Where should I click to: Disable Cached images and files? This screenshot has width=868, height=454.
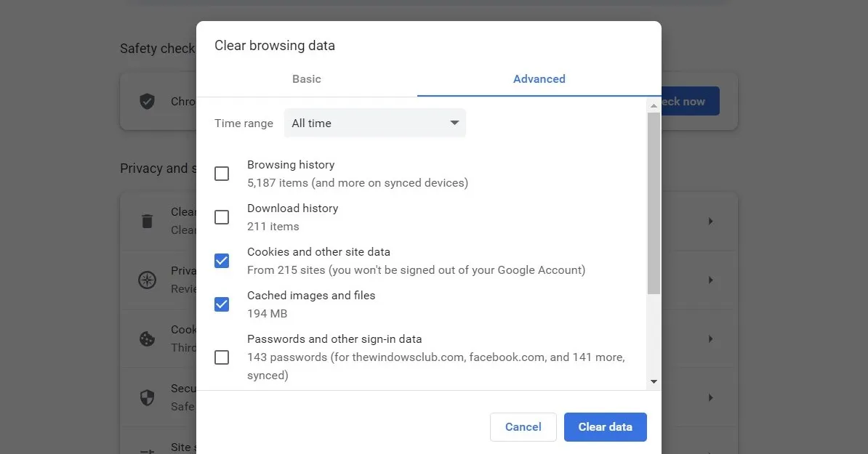pyautogui.click(x=222, y=304)
